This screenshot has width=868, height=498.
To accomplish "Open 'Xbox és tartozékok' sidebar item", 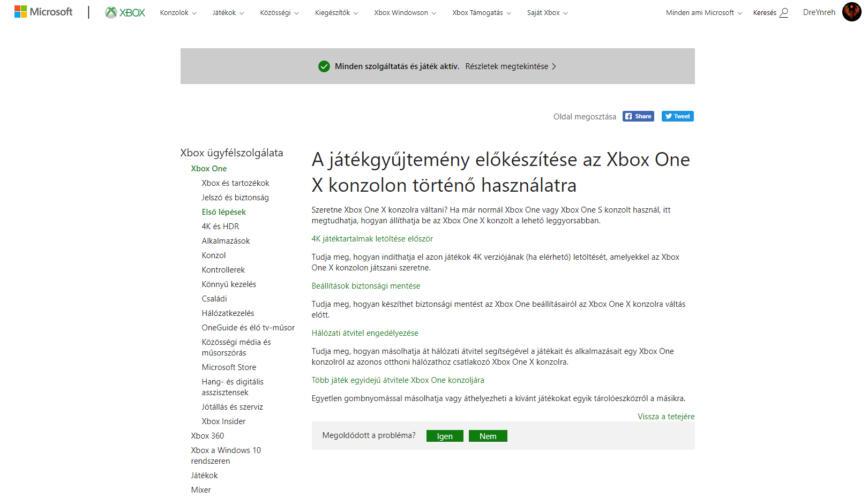I will point(236,183).
